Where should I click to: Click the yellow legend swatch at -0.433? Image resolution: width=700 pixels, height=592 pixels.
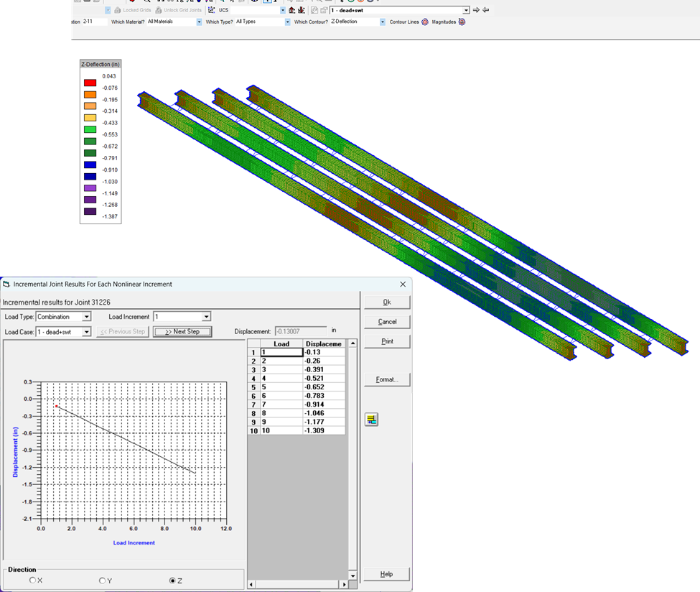point(90,118)
